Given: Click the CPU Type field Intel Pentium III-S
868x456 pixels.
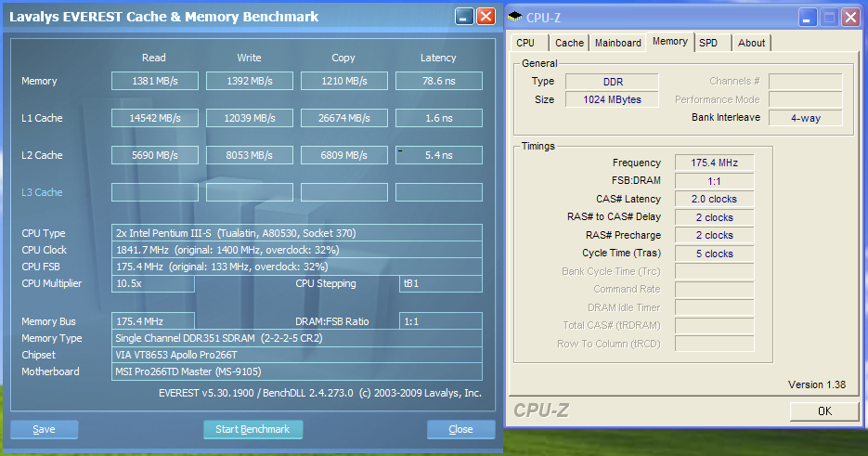Looking at the screenshot, I should 297,233.
